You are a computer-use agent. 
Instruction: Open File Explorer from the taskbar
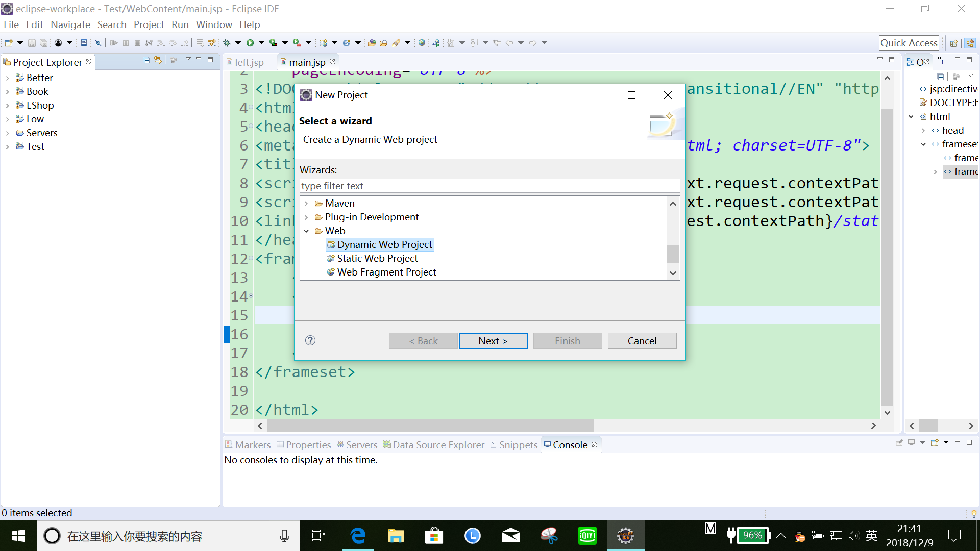[x=396, y=536]
